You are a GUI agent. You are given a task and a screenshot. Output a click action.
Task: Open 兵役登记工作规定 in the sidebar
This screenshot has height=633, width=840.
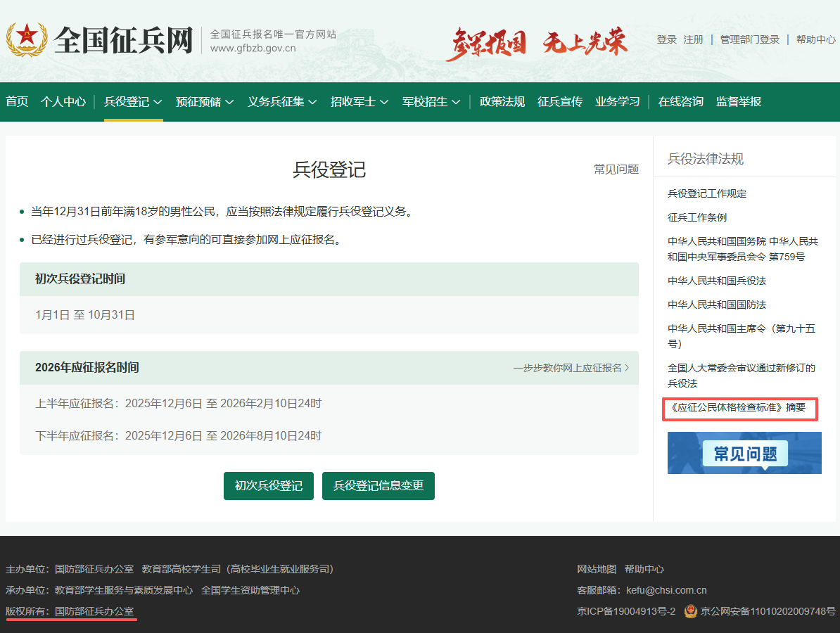point(707,193)
